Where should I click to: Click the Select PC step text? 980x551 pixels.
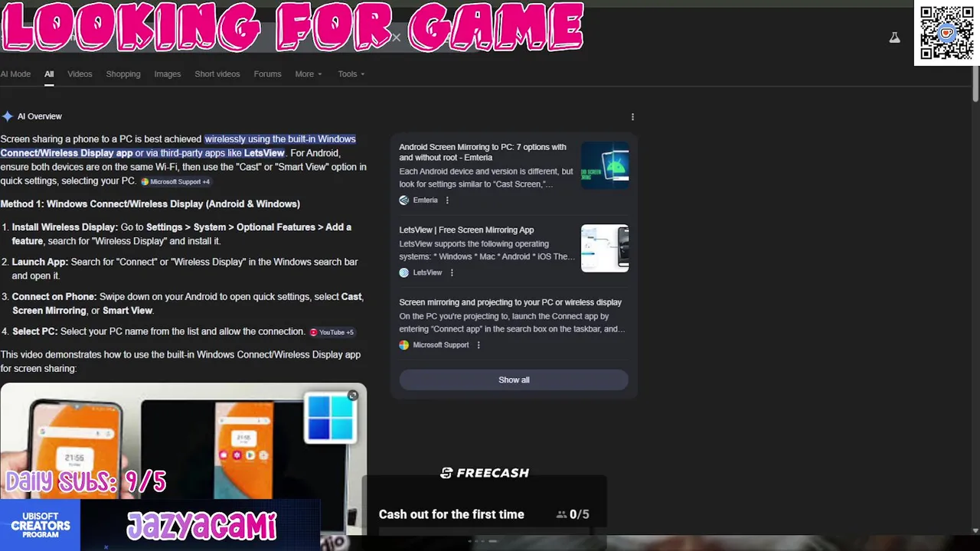pyautogui.click(x=158, y=331)
